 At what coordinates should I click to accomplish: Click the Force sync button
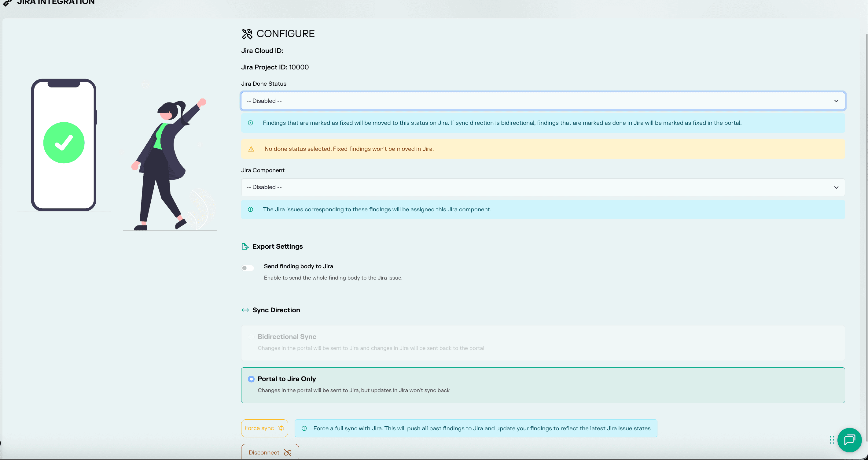(264, 428)
